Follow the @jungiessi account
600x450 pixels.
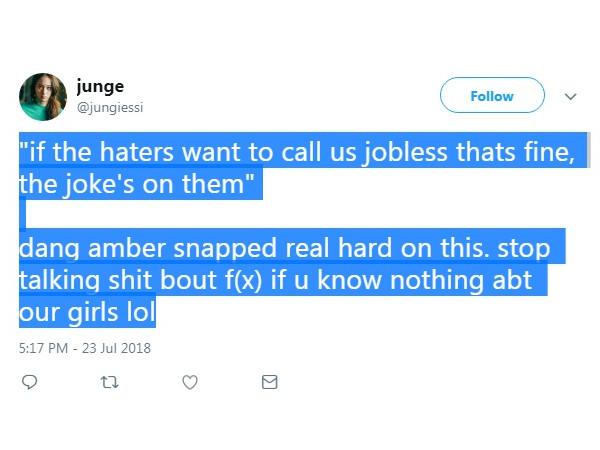click(492, 96)
